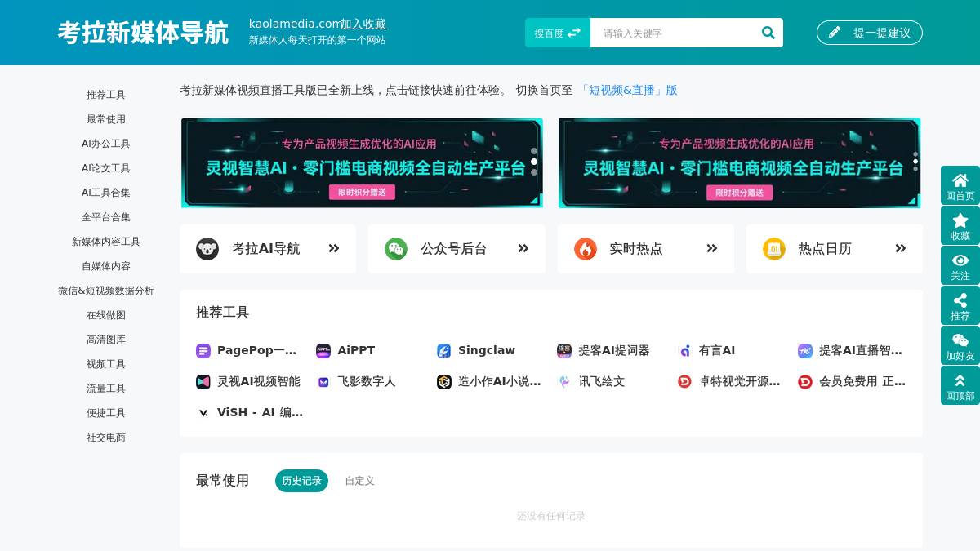Open the 搜百度 search engine switcher
Viewport: 980px width, 551px height.
tap(558, 33)
